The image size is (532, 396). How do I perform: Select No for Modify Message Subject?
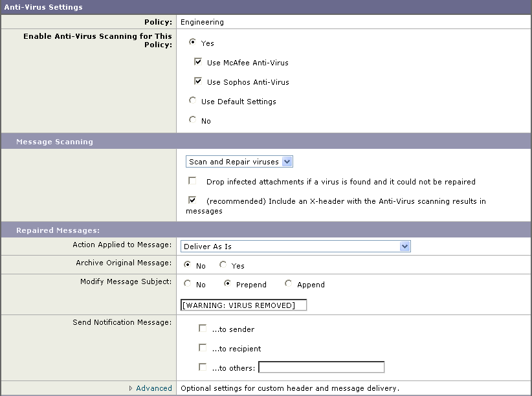coord(187,283)
